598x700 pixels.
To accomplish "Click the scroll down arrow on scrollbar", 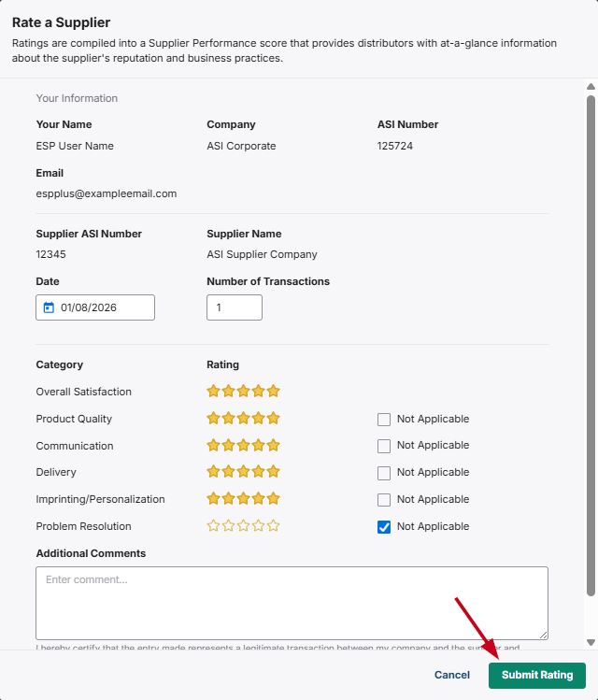I will tap(591, 642).
